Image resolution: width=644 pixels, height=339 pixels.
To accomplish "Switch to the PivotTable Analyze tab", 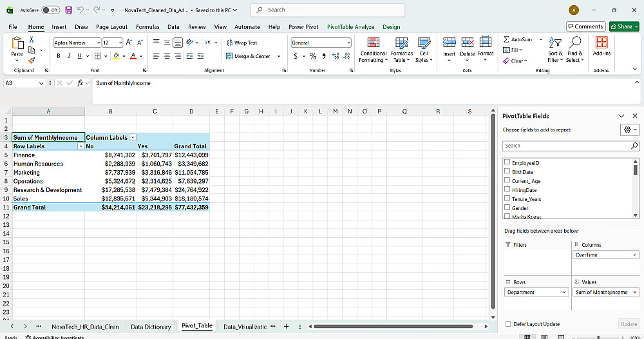I will (350, 26).
